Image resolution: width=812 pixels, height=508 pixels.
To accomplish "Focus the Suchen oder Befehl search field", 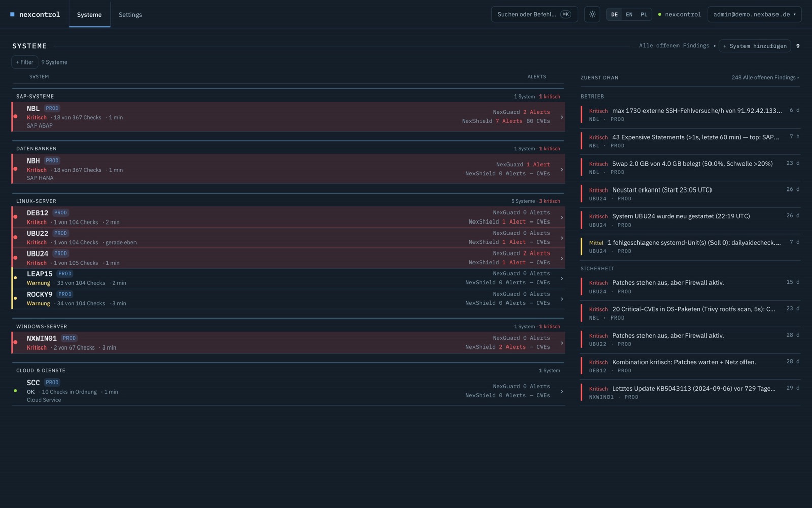I will coord(534,14).
